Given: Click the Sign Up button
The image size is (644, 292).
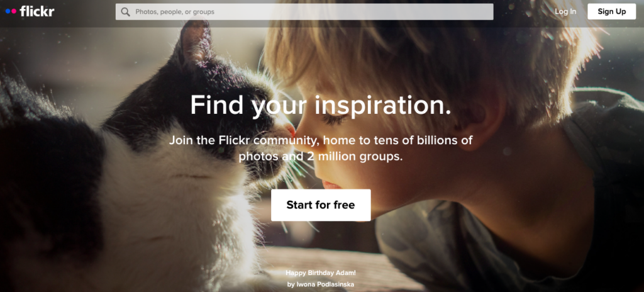Looking at the screenshot, I should tap(611, 11).
